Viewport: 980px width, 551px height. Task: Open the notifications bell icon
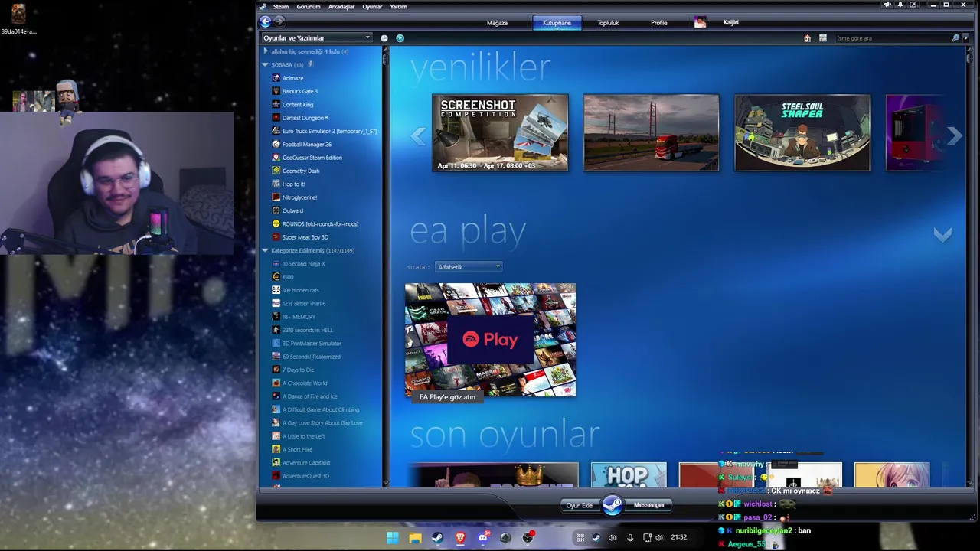[x=900, y=5]
